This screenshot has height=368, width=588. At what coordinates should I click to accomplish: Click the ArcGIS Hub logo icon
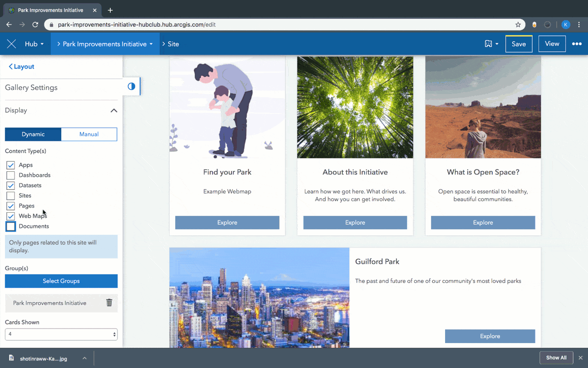[x=12, y=44]
